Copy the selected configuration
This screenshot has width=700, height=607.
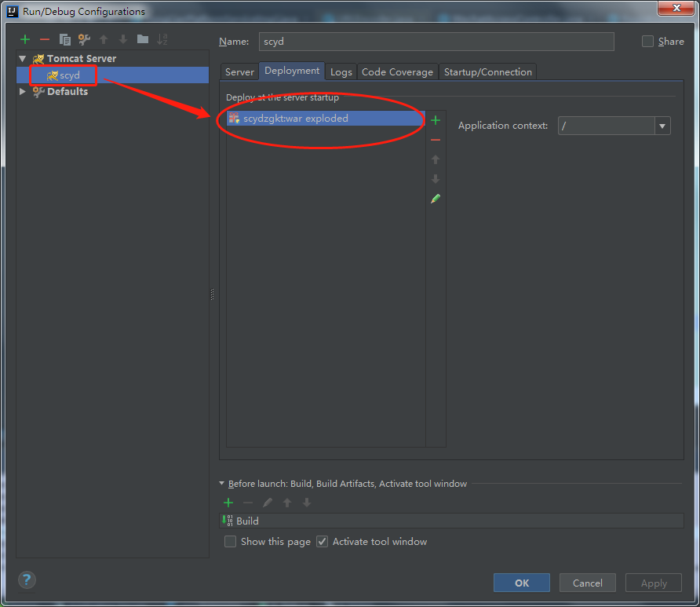64,39
